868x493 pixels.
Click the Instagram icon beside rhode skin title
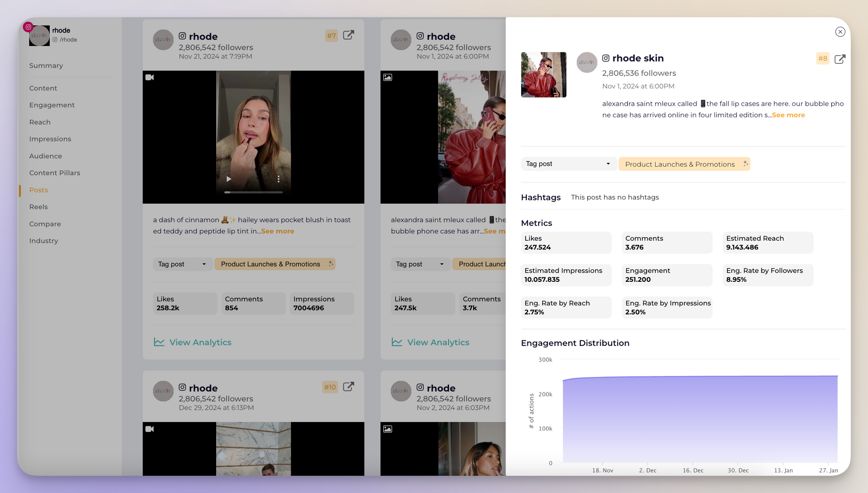pyautogui.click(x=606, y=58)
